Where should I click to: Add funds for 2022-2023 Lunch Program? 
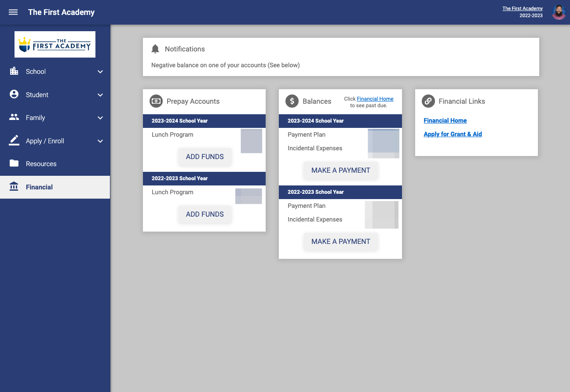tap(205, 214)
